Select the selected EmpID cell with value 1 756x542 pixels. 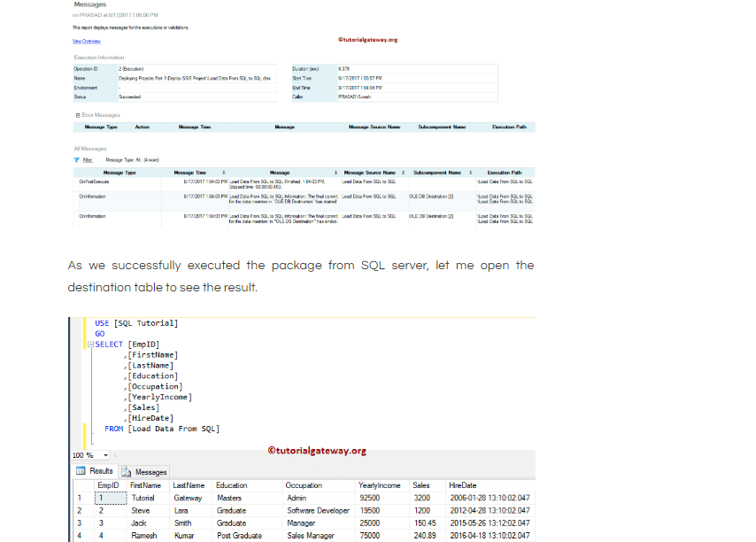pos(111,498)
